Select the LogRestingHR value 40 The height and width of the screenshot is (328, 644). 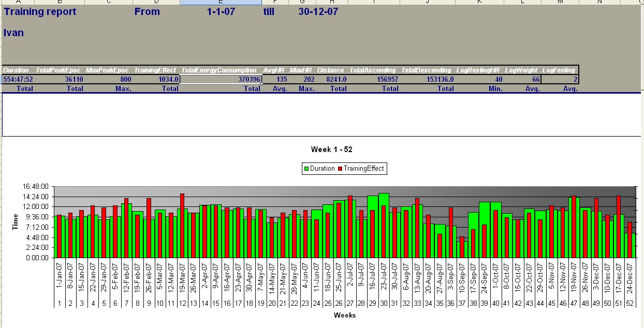[x=498, y=80]
